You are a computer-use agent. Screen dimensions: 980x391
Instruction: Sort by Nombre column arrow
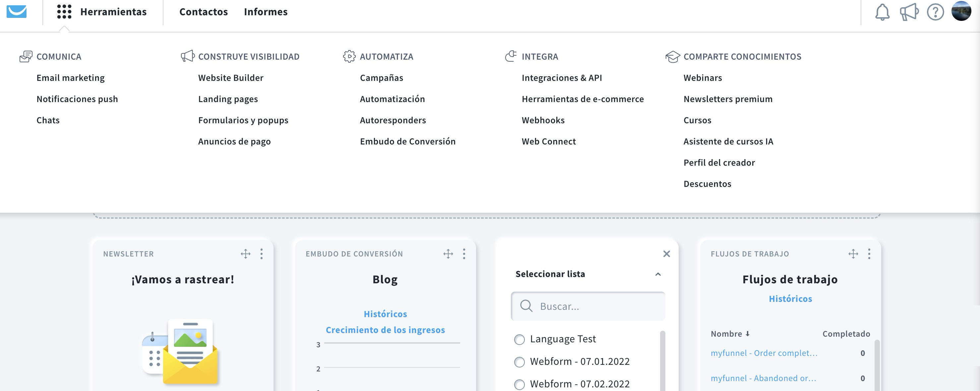click(x=748, y=334)
